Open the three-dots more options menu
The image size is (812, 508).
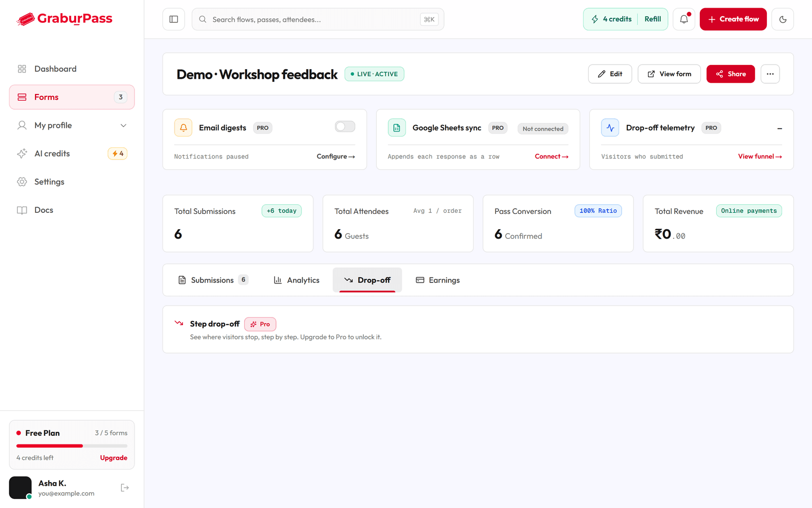pyautogui.click(x=770, y=74)
